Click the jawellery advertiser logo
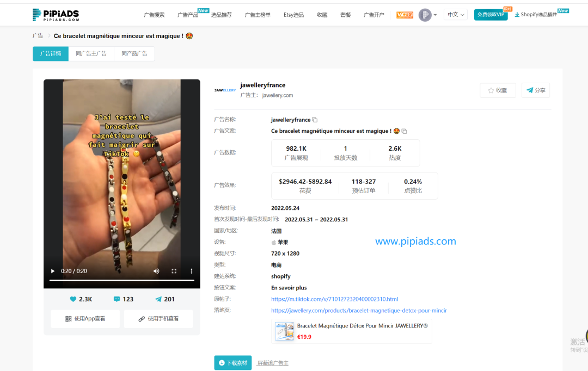 (x=225, y=90)
